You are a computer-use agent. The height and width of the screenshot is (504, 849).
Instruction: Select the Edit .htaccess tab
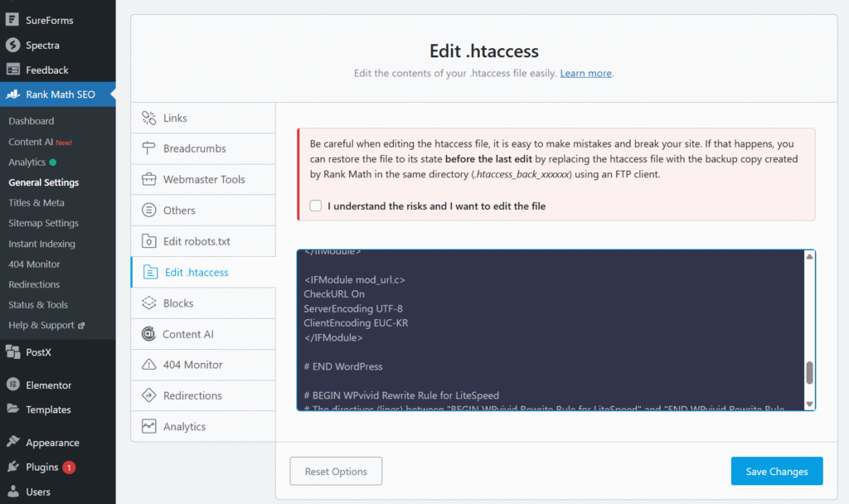pyautogui.click(x=203, y=272)
